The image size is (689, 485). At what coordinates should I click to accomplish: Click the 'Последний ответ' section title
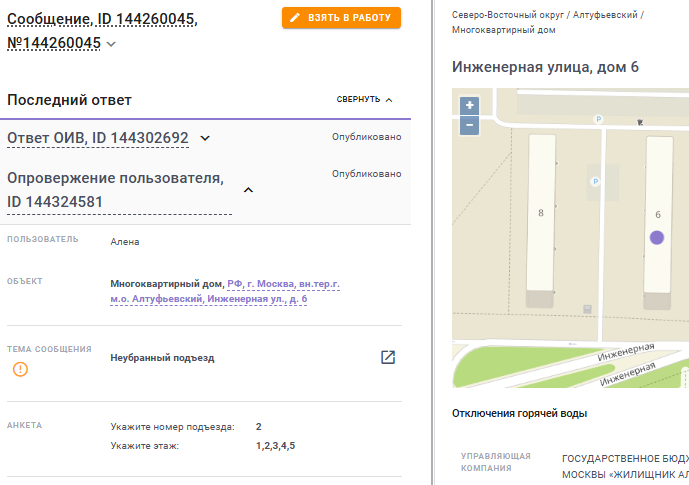coord(69,100)
